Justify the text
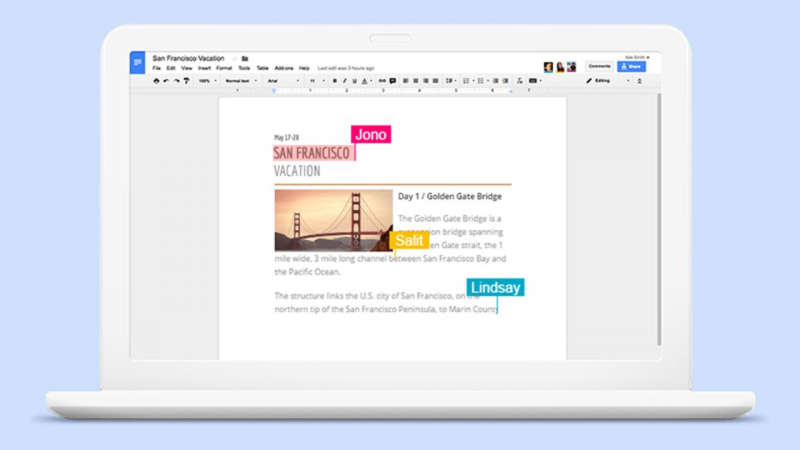This screenshot has height=450, width=800. tap(435, 81)
